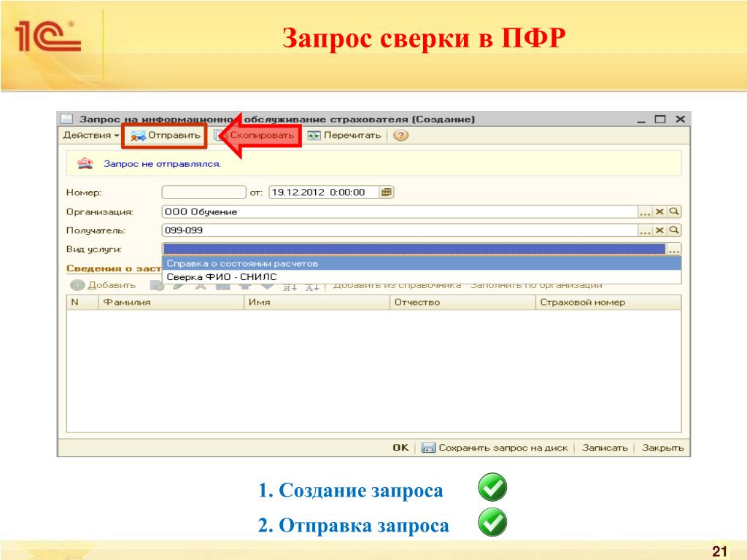747x560 pixels.
Task: Click the N column header
Action: [82, 303]
